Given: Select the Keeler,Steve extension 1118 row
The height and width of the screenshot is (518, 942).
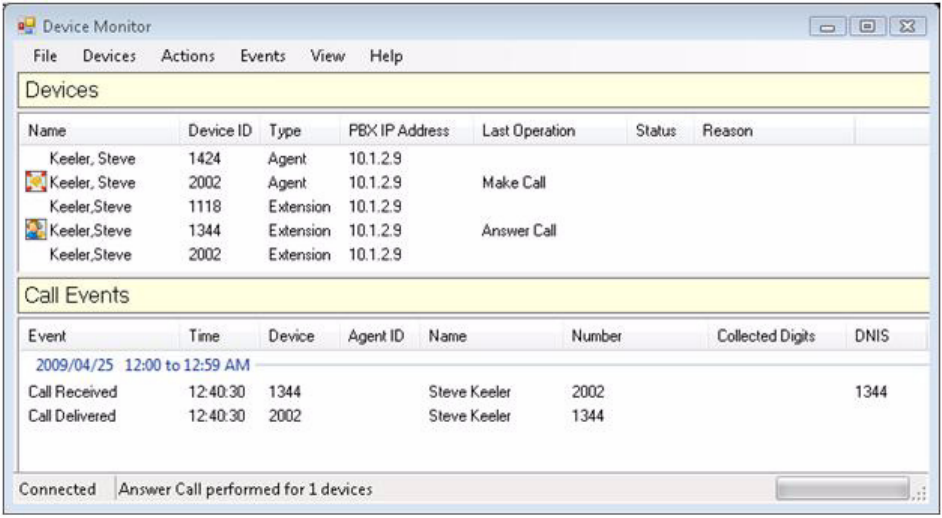Looking at the screenshot, I should (x=475, y=207).
